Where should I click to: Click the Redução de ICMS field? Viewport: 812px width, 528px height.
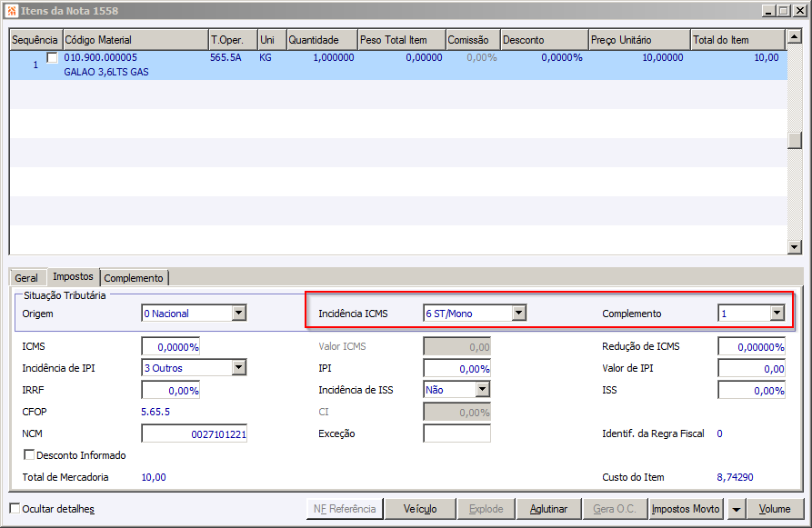(751, 347)
